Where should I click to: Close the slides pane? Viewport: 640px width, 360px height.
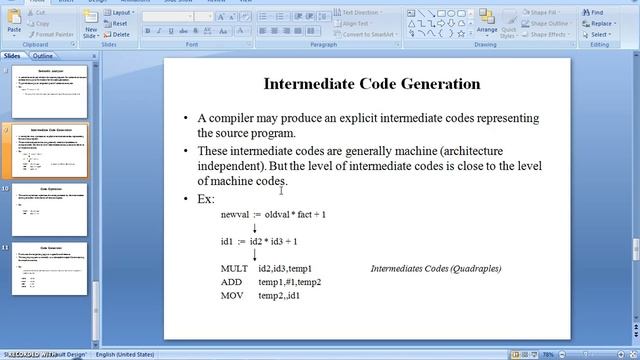coord(94,56)
